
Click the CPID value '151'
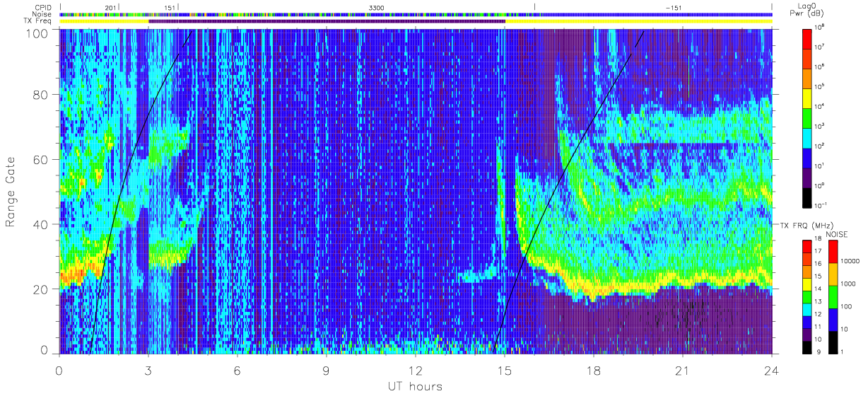169,7
